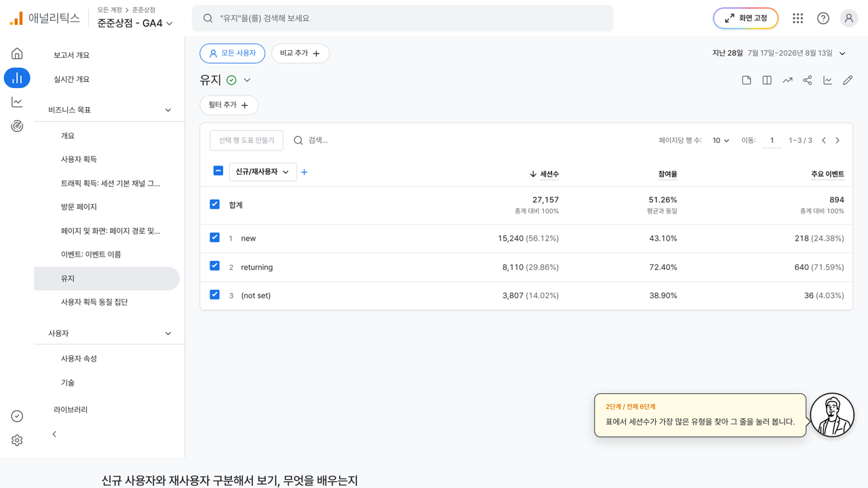Select the 유지 report item
This screenshot has height=488, width=868.
[106, 279]
